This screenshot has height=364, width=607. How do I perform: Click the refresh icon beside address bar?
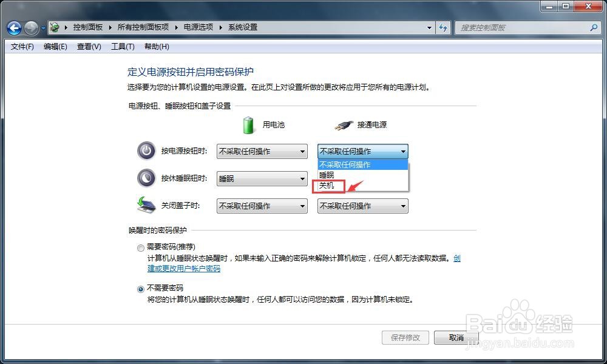[443, 27]
